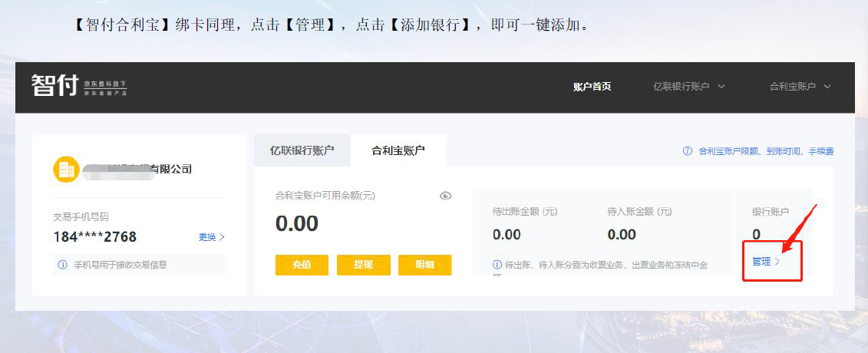
Task: Open 账户首页 in the top navigation
Action: [592, 87]
